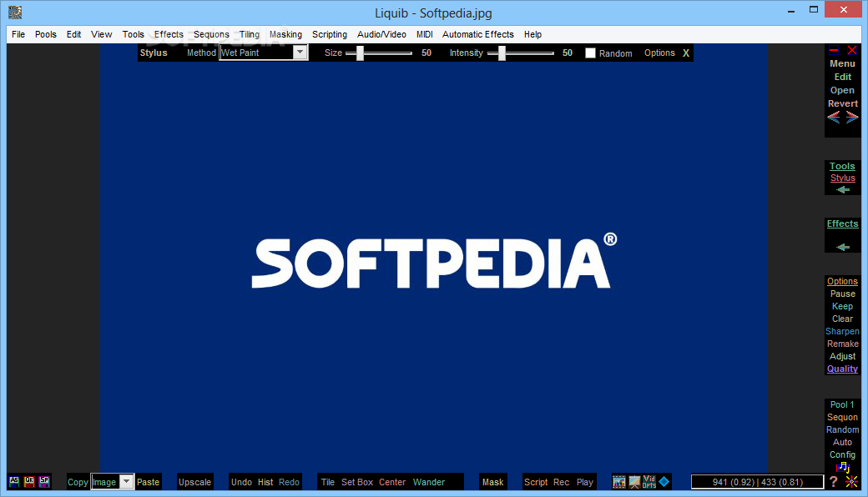
Task: Click the SP save floppy icon
Action: pyautogui.click(x=44, y=481)
